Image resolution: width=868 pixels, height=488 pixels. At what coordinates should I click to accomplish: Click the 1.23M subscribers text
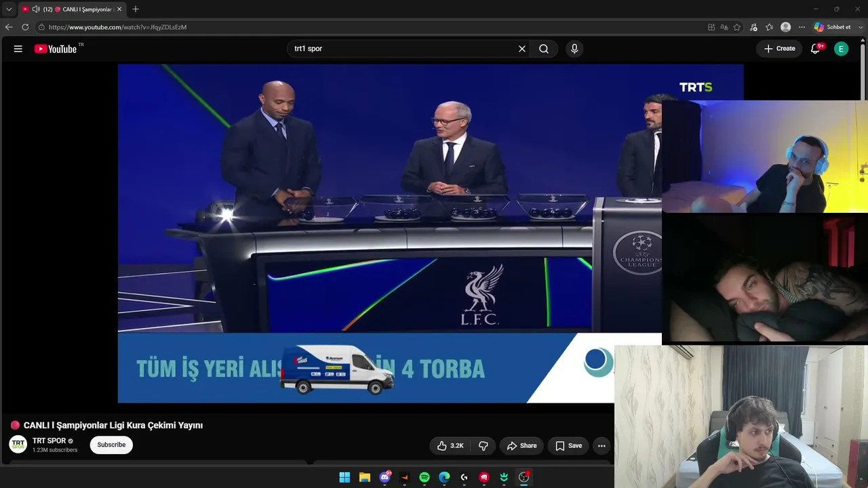click(x=55, y=450)
